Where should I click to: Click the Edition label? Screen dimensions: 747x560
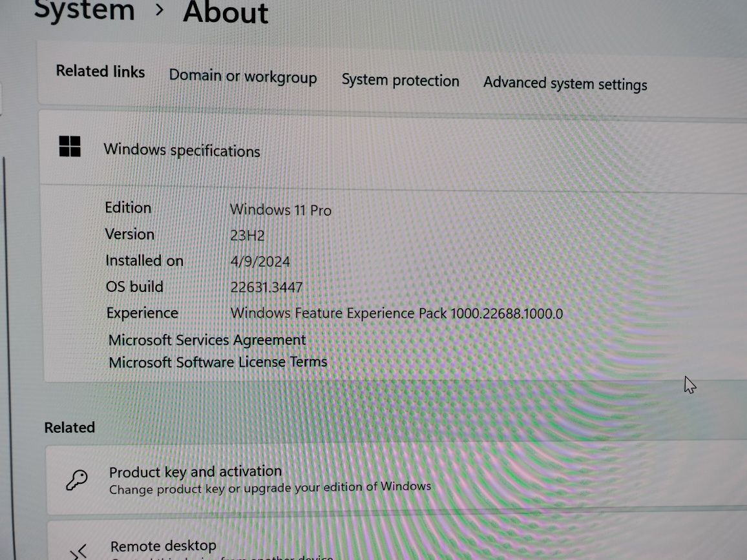128,207
